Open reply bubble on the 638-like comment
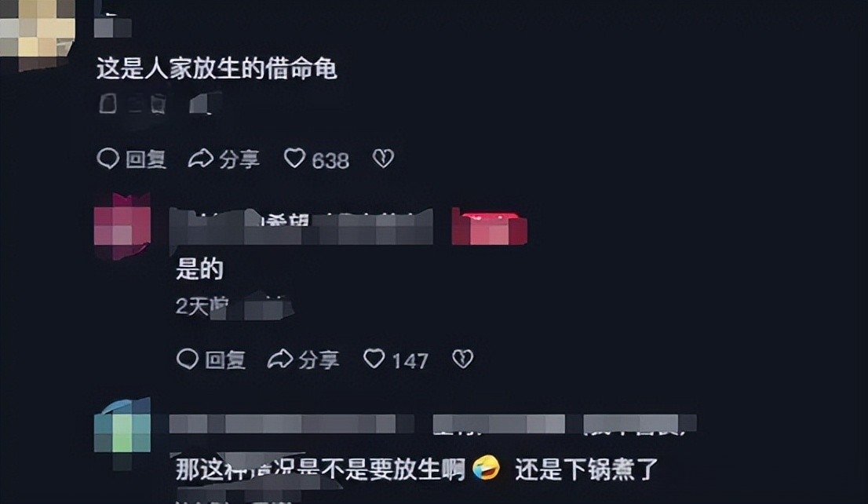Viewport: 868px width, 504px height. click(x=108, y=159)
